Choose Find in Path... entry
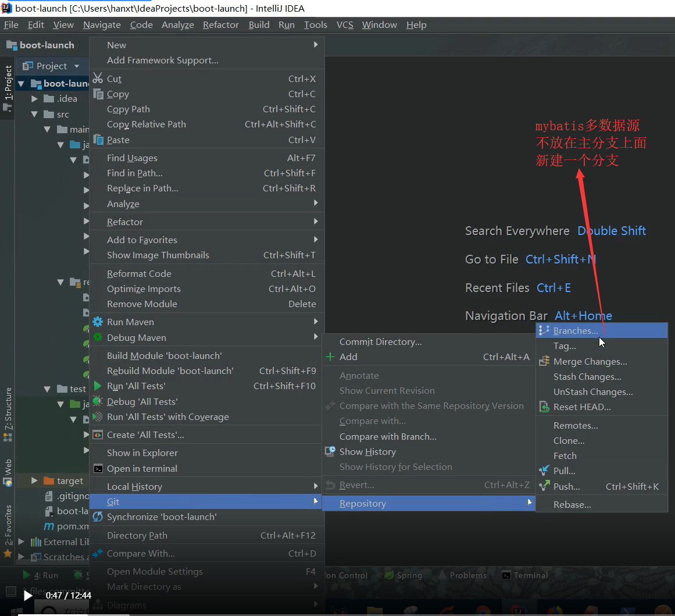675x616 pixels. (x=206, y=173)
